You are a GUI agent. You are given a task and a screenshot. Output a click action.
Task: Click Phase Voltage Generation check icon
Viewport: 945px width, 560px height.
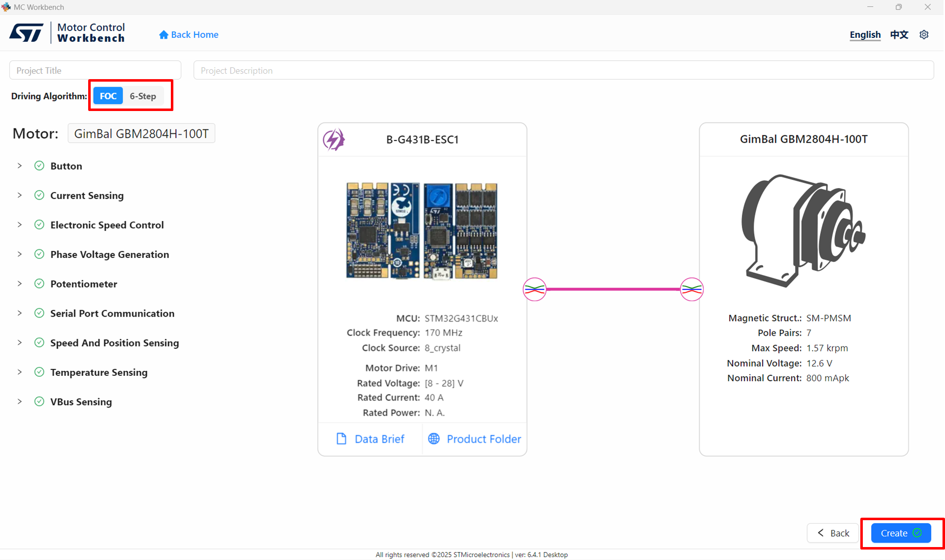39,254
